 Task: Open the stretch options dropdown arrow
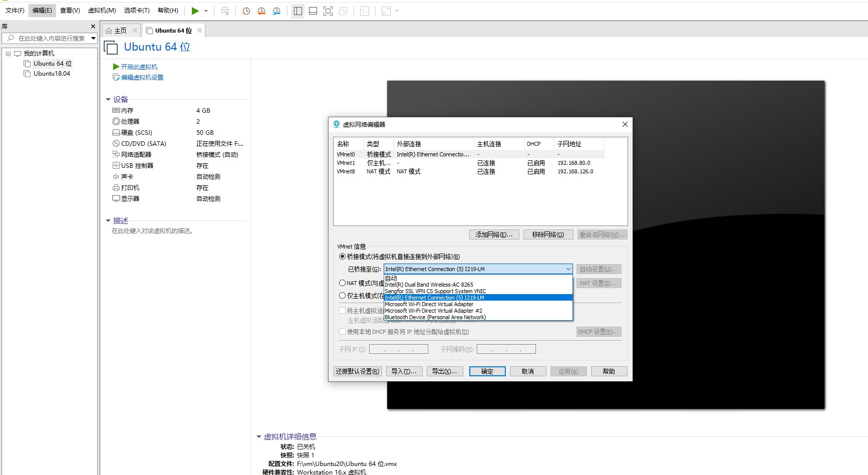397,11
